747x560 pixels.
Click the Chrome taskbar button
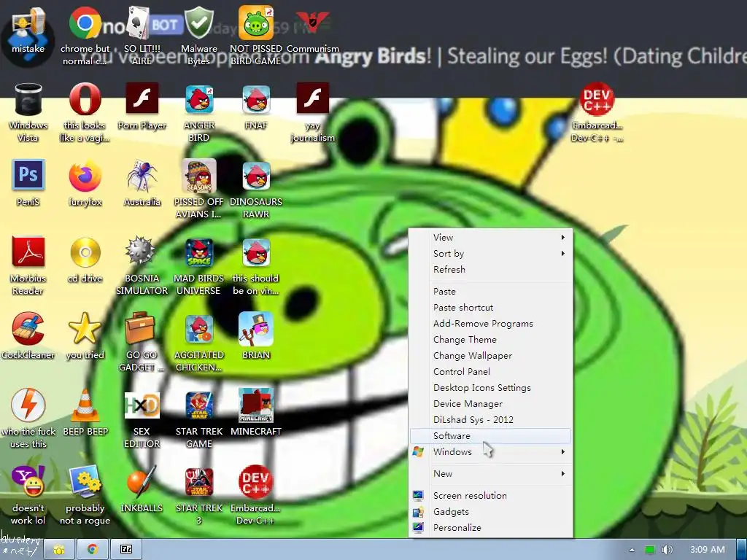coord(92,550)
